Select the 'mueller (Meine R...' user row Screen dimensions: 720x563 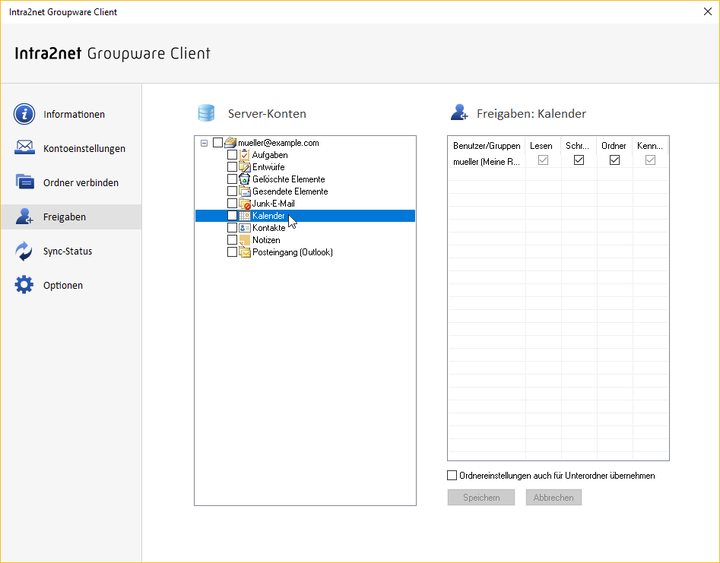pyautogui.click(x=486, y=161)
